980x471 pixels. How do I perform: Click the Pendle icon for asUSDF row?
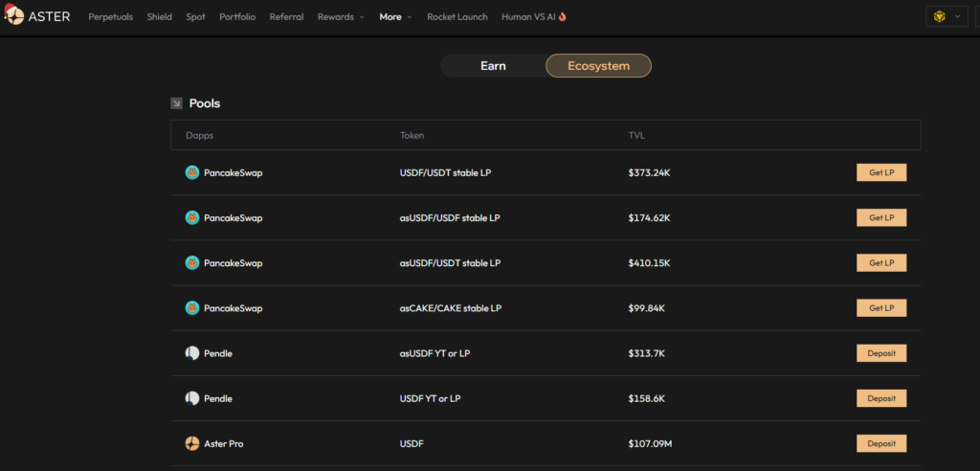(191, 353)
